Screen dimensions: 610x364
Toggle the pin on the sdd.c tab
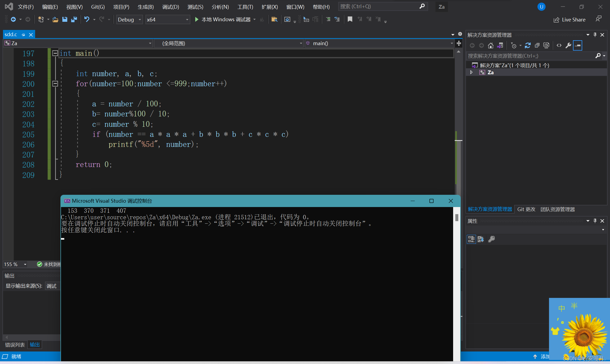(x=23, y=35)
